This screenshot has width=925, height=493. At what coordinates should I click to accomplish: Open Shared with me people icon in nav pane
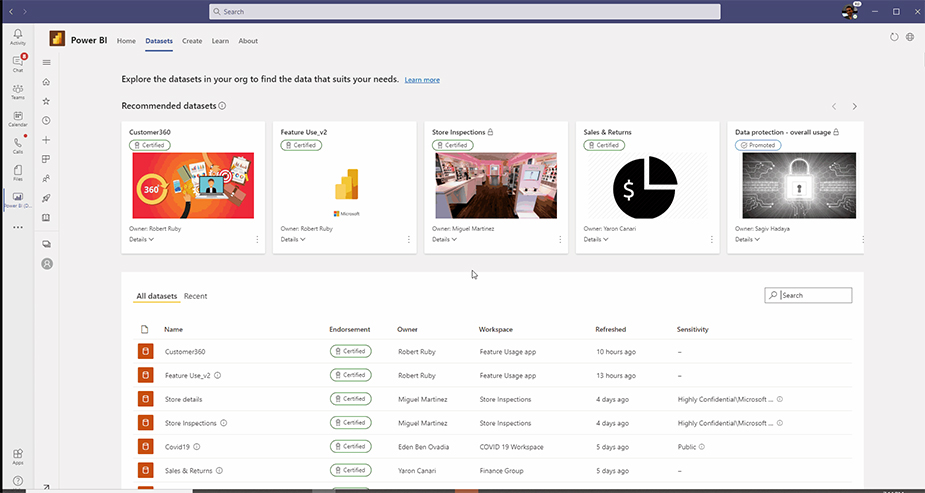click(47, 179)
